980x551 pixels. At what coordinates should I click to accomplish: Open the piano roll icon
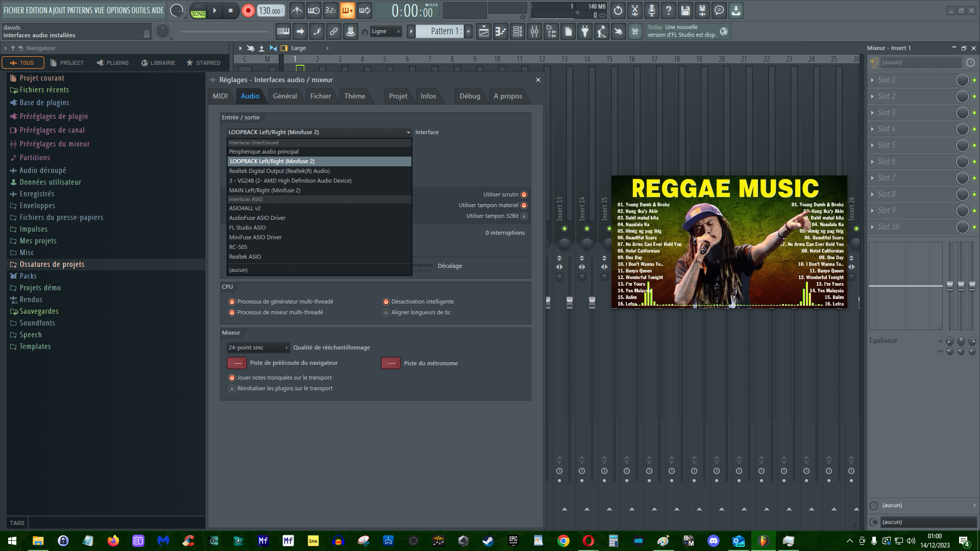[500, 32]
